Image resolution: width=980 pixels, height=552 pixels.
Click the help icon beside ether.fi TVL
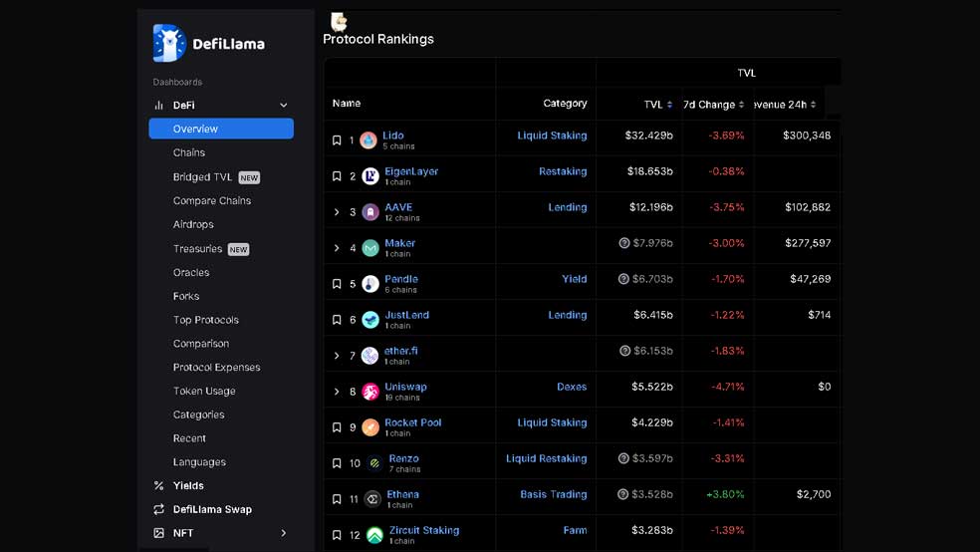[x=625, y=351]
